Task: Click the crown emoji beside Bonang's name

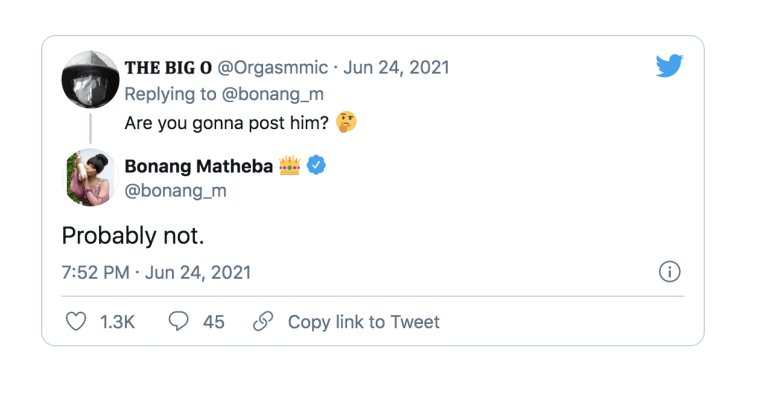Action: click(x=290, y=166)
